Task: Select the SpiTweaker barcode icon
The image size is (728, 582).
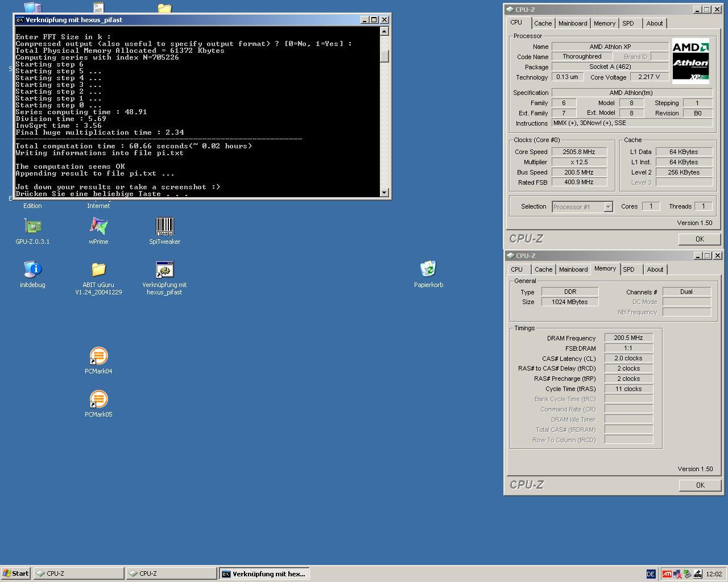Action: coord(164,226)
